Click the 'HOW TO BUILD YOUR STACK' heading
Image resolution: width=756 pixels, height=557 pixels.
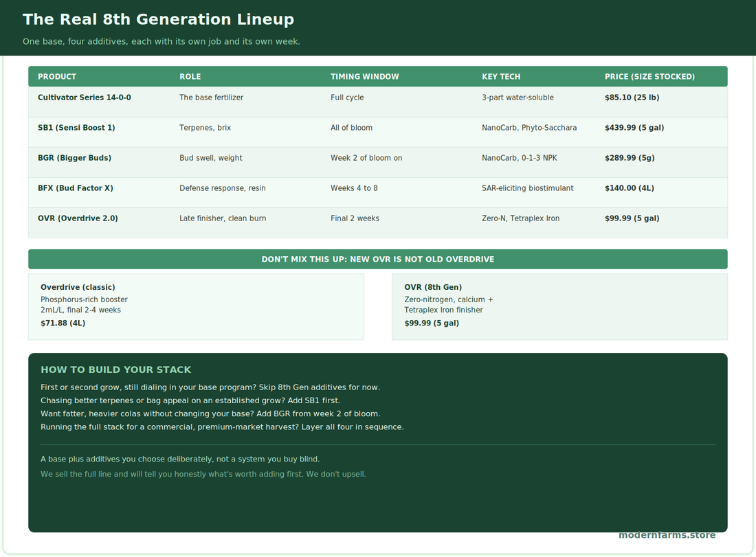tap(115, 370)
